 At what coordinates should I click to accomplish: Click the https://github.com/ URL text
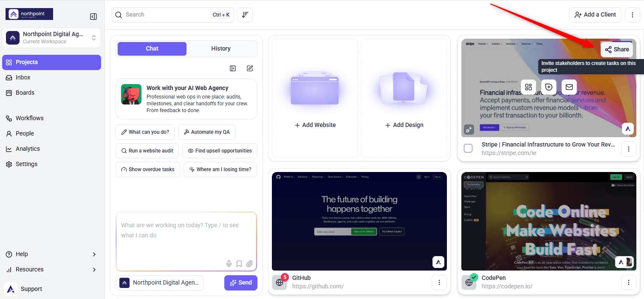(x=318, y=286)
